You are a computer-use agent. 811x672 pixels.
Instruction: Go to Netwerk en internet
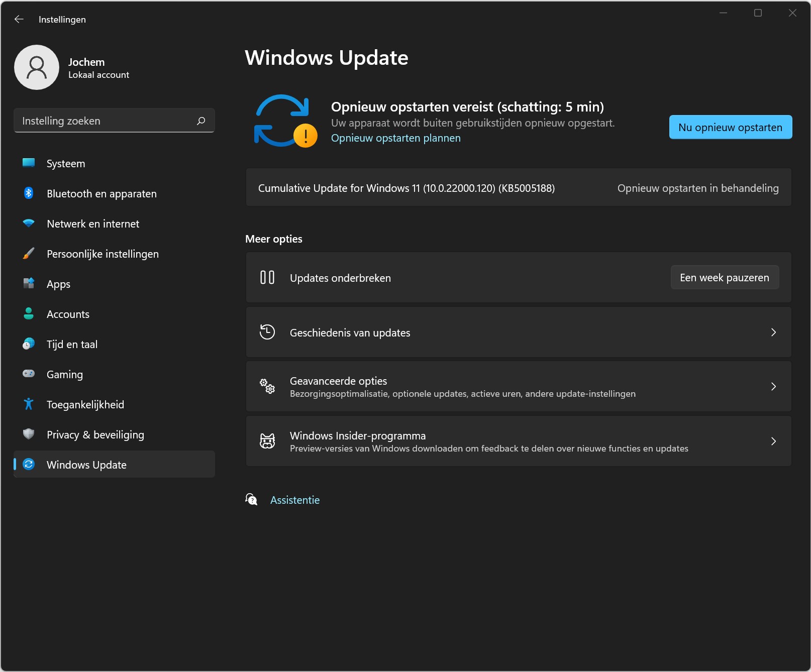93,224
